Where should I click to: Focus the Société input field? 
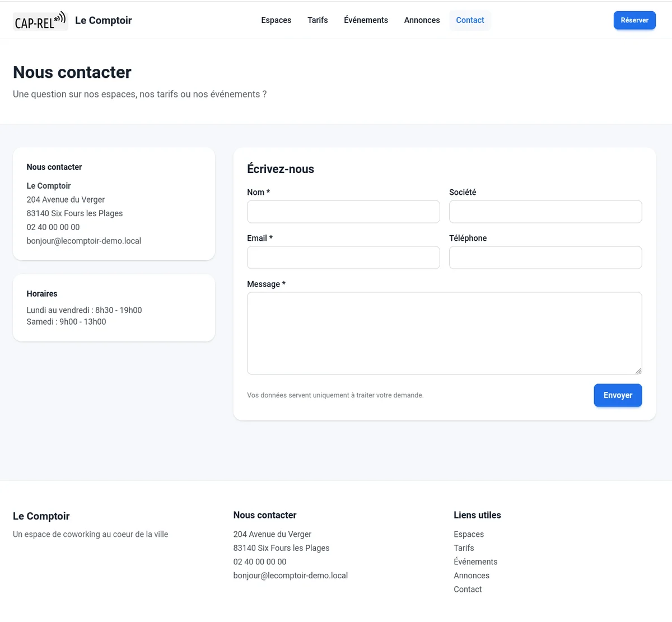(x=545, y=212)
